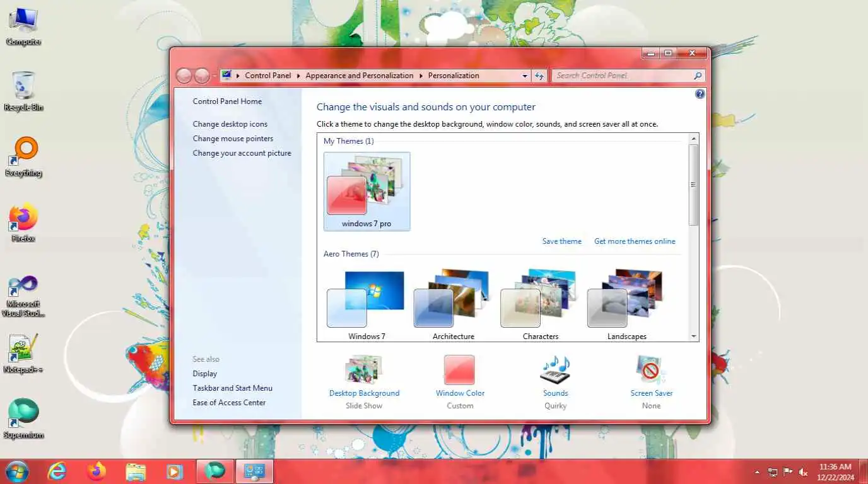Viewport: 868px width, 484px height.
Task: Expand breadcrumb arrow after Control Panel
Action: point(298,76)
